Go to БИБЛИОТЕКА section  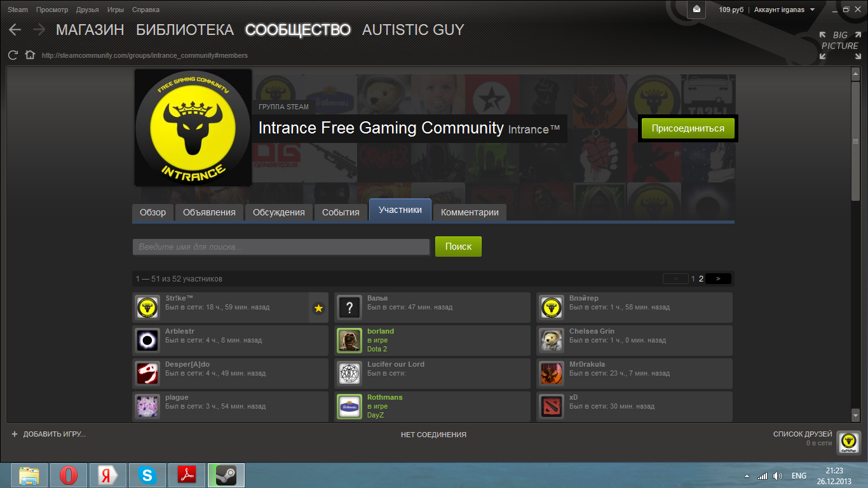point(185,30)
